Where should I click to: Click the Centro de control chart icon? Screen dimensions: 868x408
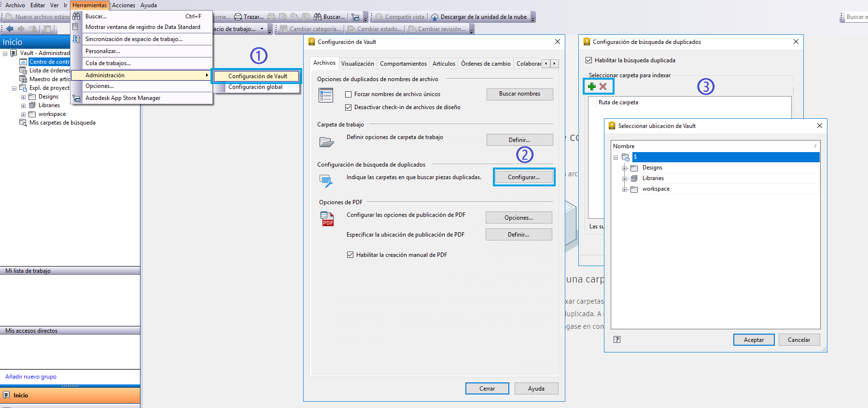coord(23,62)
